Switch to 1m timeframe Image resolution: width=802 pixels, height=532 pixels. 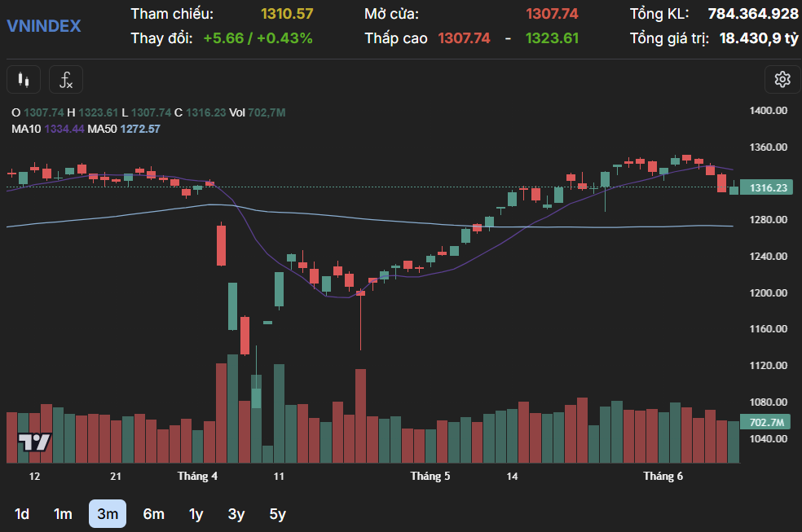pyautogui.click(x=63, y=514)
